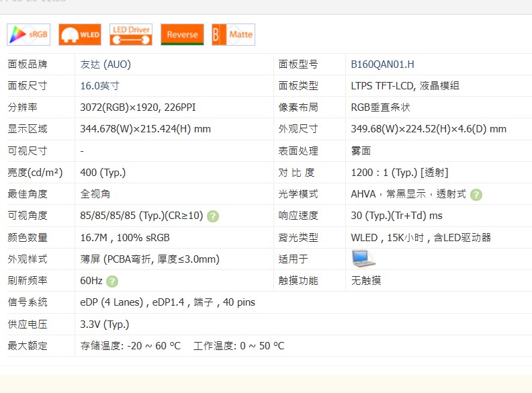532x393 pixels.
Task: Click the WLED backlight badge
Action: 80,35
